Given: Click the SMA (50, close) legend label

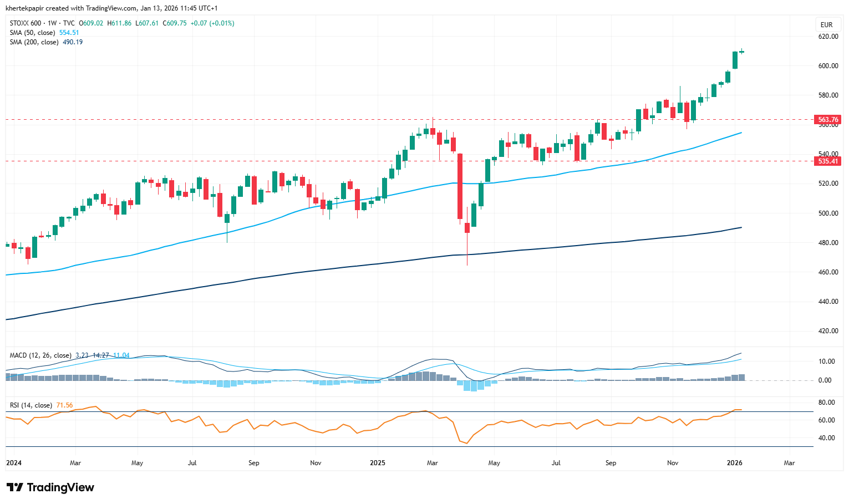Looking at the screenshot, I should pyautogui.click(x=33, y=33).
